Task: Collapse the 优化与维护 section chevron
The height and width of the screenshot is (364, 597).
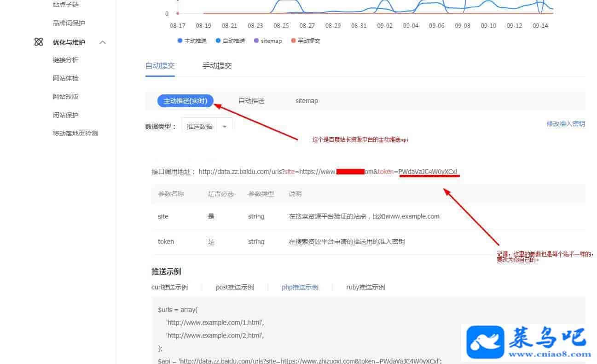Action: pyautogui.click(x=103, y=42)
